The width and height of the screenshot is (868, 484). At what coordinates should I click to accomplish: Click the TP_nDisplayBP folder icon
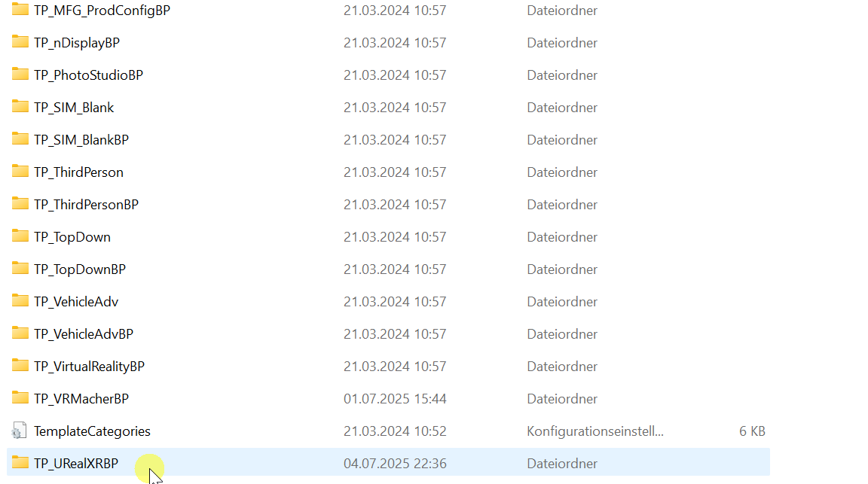[x=20, y=41]
